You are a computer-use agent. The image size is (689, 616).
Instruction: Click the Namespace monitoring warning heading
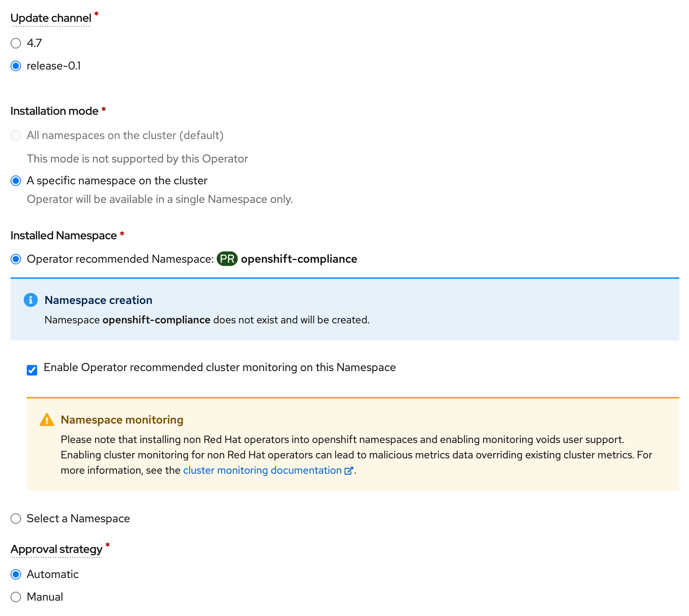click(122, 420)
